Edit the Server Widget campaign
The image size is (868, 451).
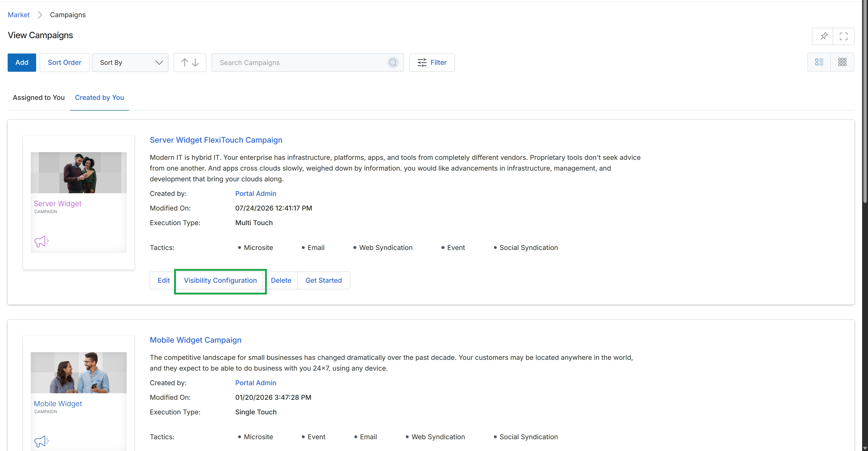coord(163,280)
